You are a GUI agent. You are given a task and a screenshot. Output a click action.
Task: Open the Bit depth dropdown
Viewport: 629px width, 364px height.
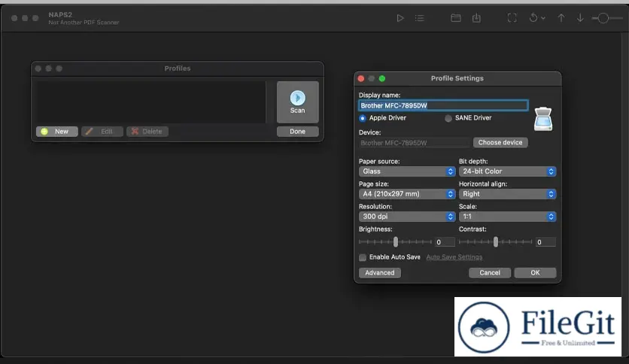[x=507, y=171]
